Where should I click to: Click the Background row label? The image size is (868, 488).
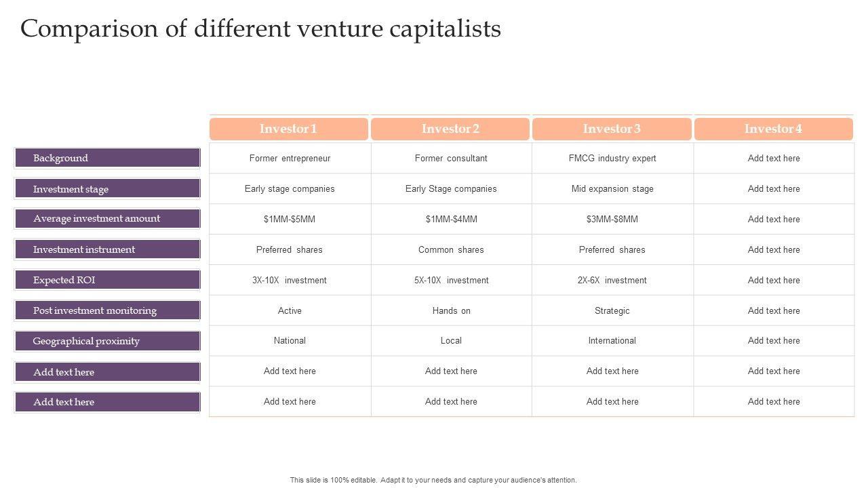pos(107,158)
